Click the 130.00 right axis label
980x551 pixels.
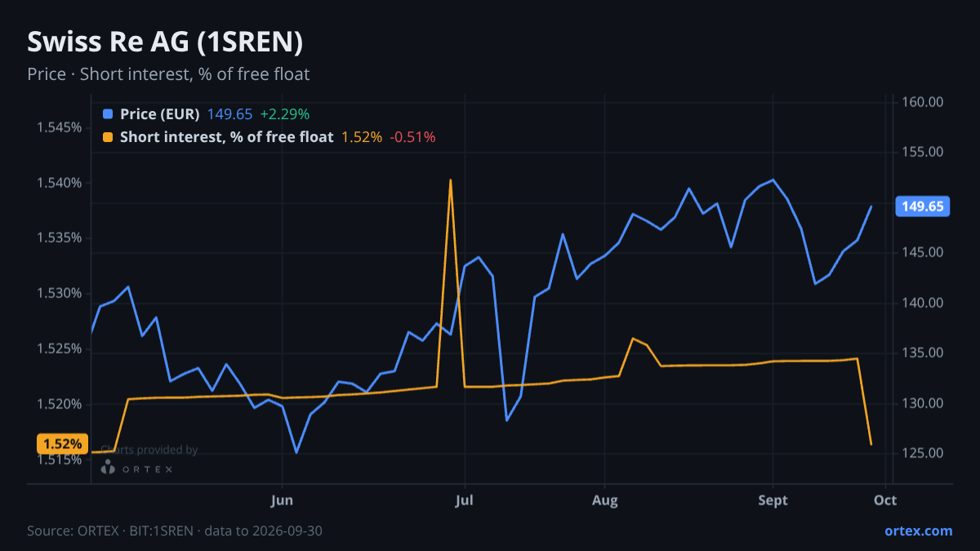pyautogui.click(x=923, y=403)
